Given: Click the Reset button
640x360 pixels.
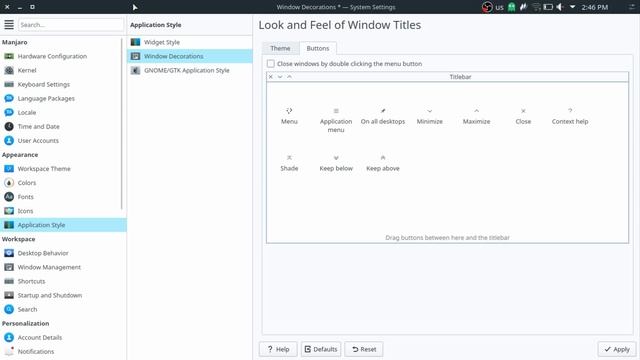Looking at the screenshot, I should pos(364,349).
